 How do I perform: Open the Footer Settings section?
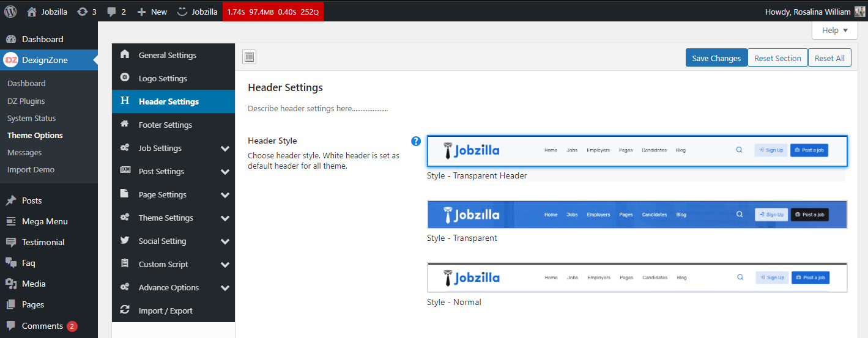tap(165, 125)
